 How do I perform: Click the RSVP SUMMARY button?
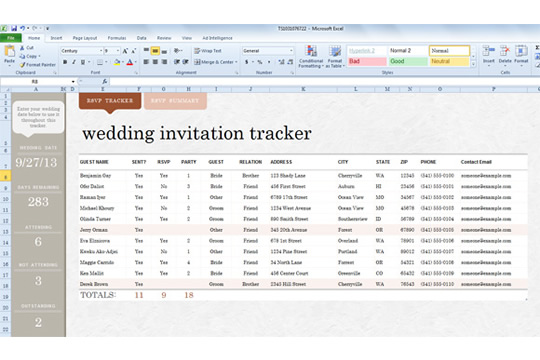(x=175, y=101)
